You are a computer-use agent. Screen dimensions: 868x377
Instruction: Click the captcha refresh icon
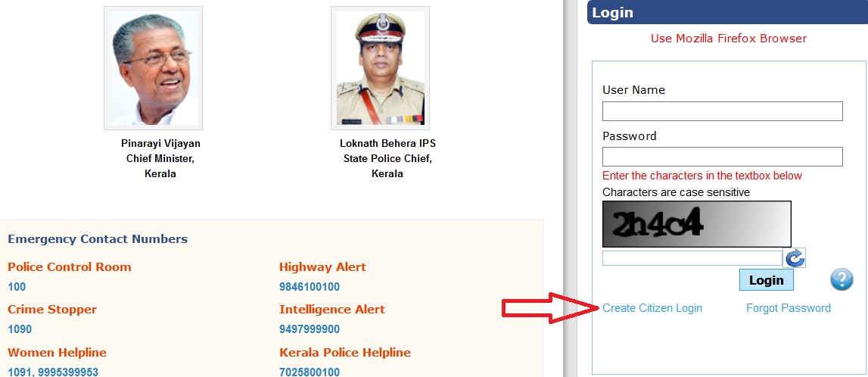[x=795, y=258]
